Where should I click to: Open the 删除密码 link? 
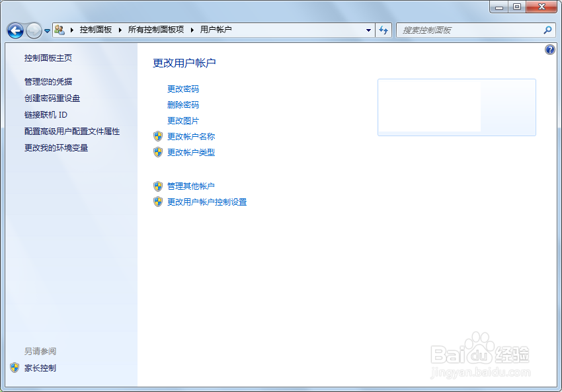pyautogui.click(x=183, y=104)
